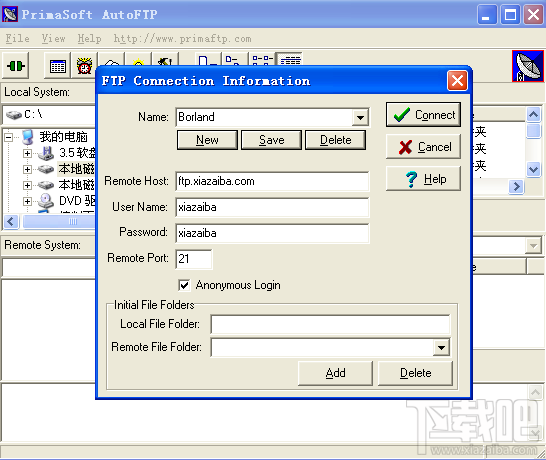546x460 pixels.
Task: Expand the 3.5 软盘 drive node
Action: (27, 153)
